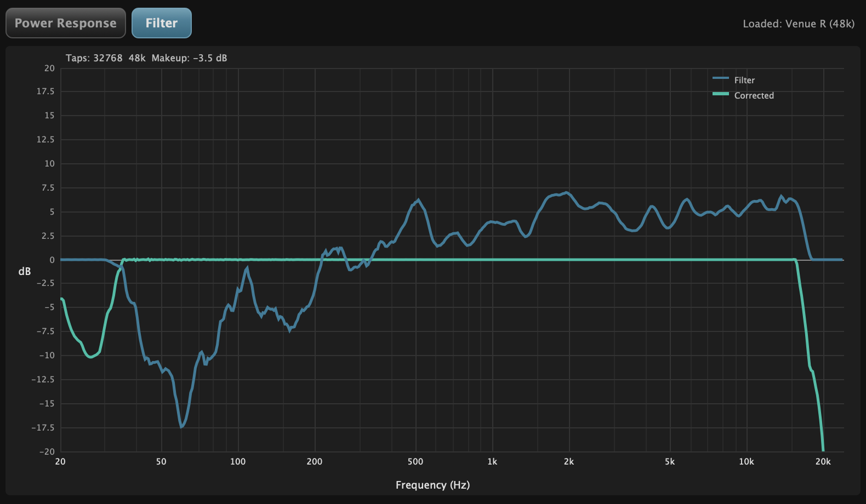The height and width of the screenshot is (504, 866).
Task: Click the dB y-axis label
Action: pos(25,271)
